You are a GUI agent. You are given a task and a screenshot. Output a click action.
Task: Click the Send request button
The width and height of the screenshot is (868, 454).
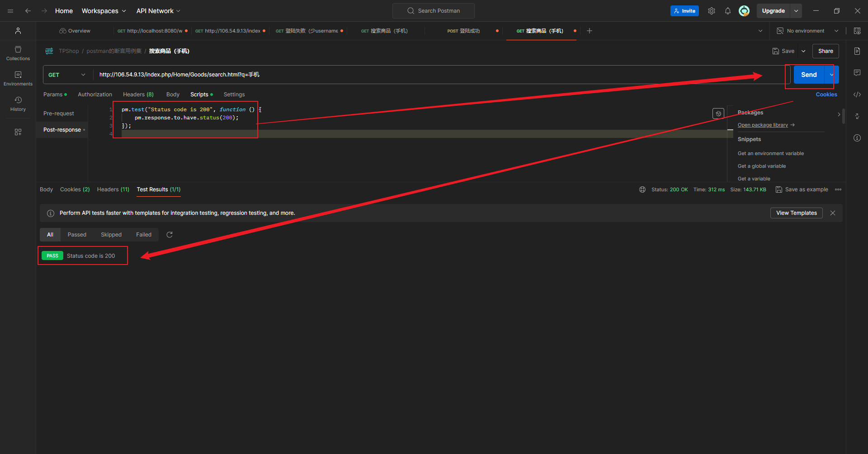[x=809, y=75]
